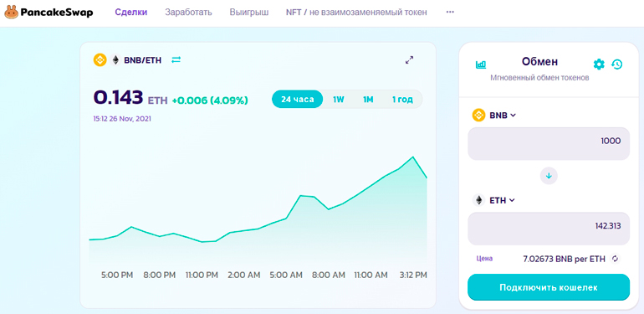Open the BNB token dropdown
The height and width of the screenshot is (314, 644).
[503, 116]
